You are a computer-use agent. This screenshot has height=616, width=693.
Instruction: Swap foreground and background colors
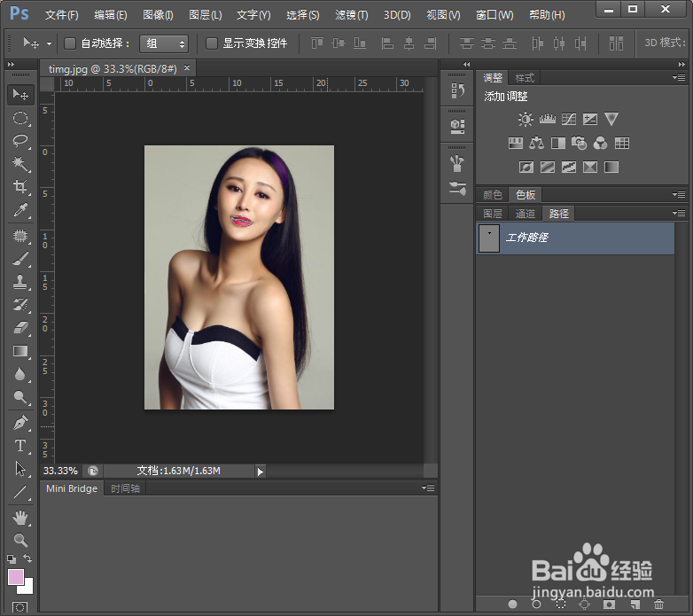[x=27, y=558]
